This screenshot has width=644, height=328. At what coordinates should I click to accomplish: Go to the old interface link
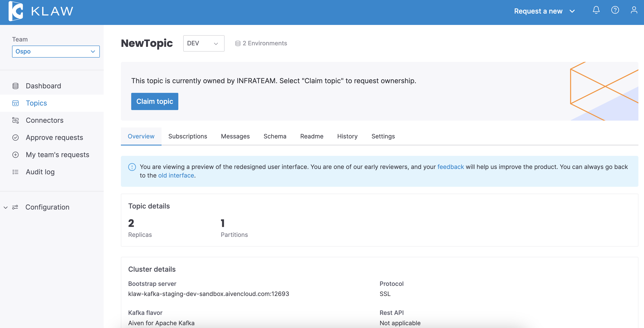coord(176,176)
